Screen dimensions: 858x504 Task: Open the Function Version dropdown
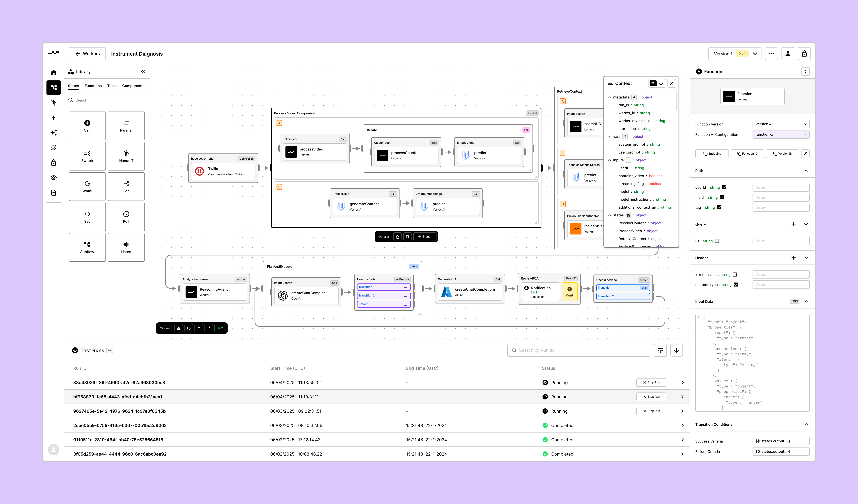tap(781, 124)
